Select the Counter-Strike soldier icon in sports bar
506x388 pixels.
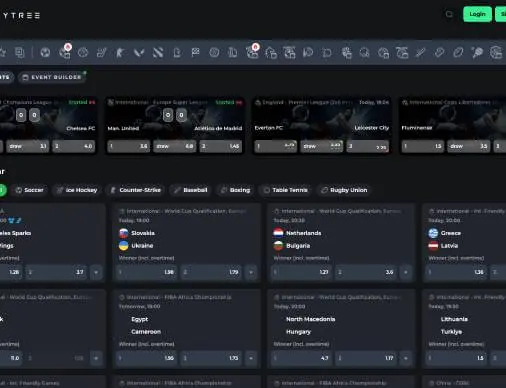pos(120,52)
